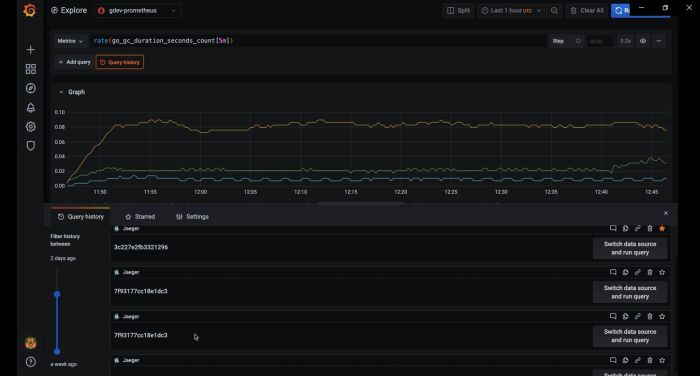Click the Split view button

458,11
